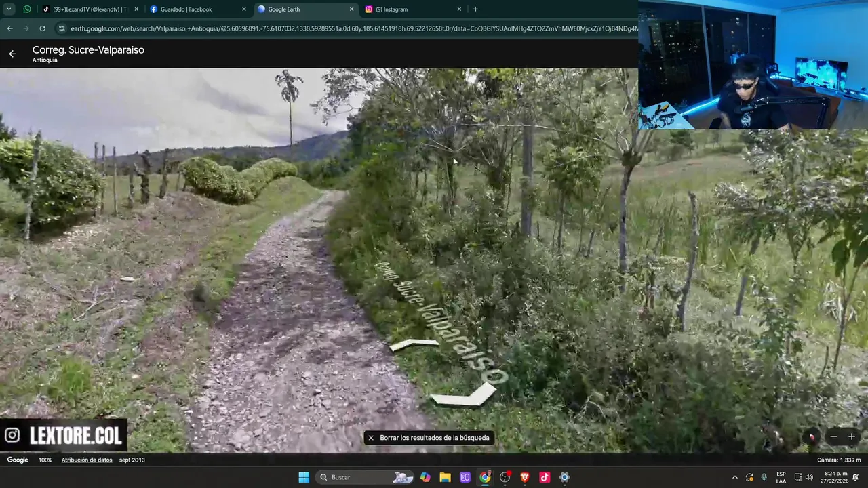Open the pinned WhatsApp tab
The image size is (868, 488).
26,9
